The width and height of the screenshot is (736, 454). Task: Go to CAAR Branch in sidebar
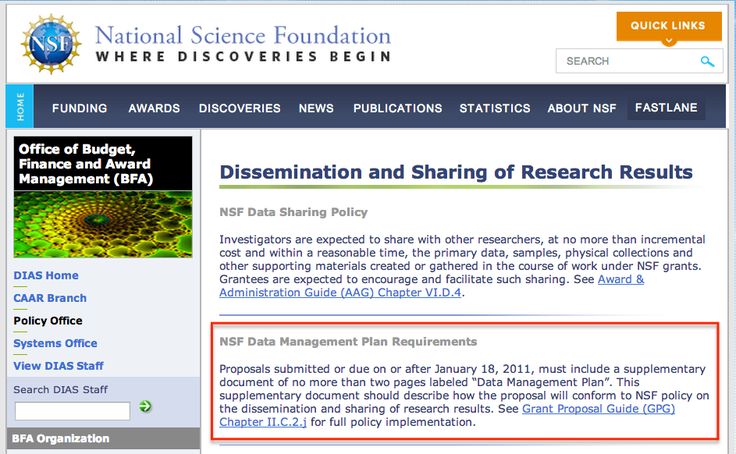point(50,298)
